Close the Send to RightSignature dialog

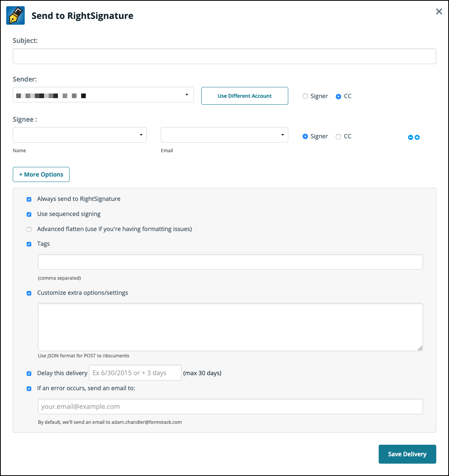point(439,12)
